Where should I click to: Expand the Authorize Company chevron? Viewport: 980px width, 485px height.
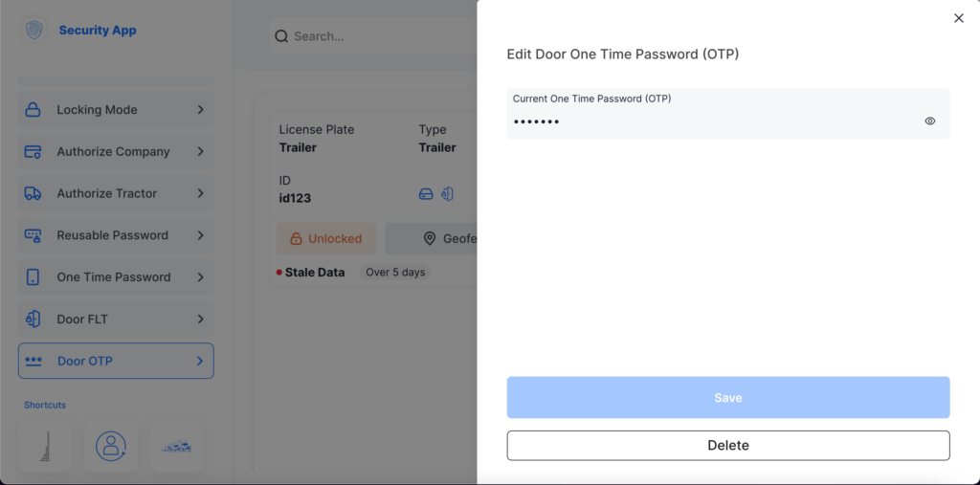(200, 151)
